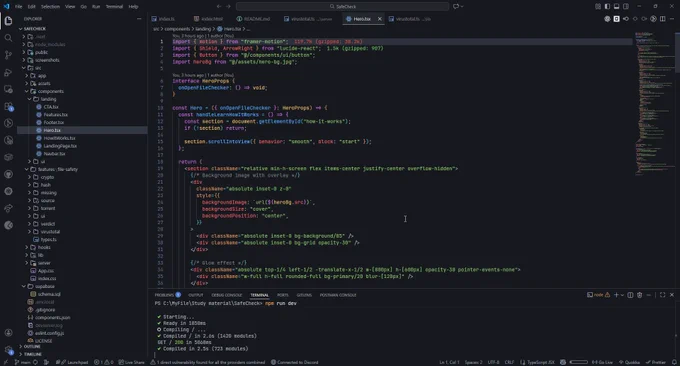Close the Hero.tsx editor tab

379,19
